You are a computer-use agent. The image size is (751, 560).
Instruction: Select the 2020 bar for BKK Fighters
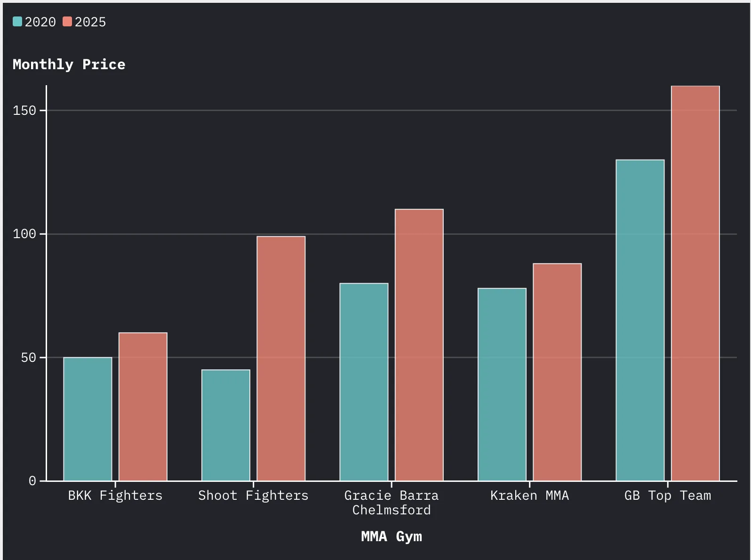click(x=88, y=419)
